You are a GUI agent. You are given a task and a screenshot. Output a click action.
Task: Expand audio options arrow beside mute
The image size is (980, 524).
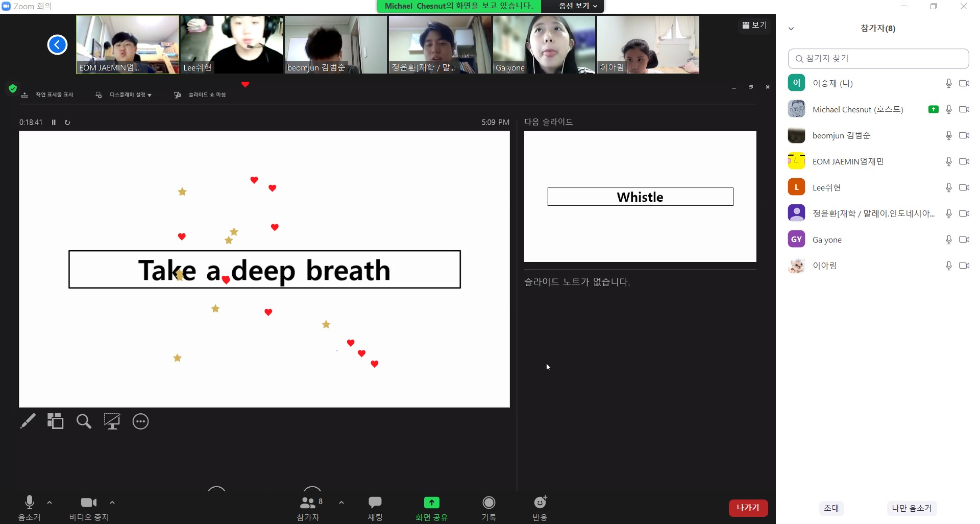point(50,503)
